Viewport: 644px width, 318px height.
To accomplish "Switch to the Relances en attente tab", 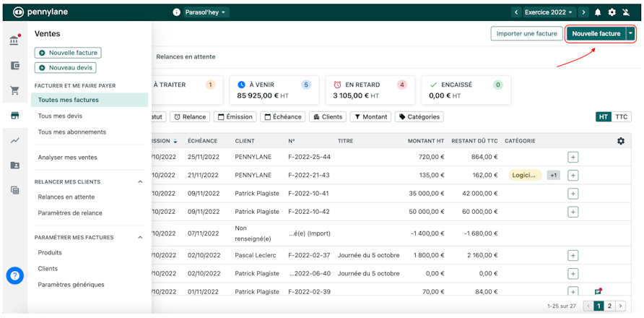I will click(186, 57).
